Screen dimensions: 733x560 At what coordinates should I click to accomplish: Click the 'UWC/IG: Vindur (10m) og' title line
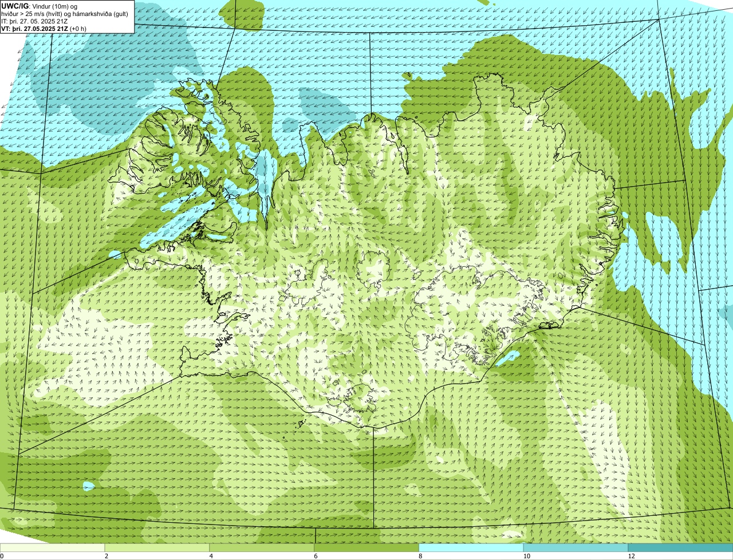click(40, 6)
